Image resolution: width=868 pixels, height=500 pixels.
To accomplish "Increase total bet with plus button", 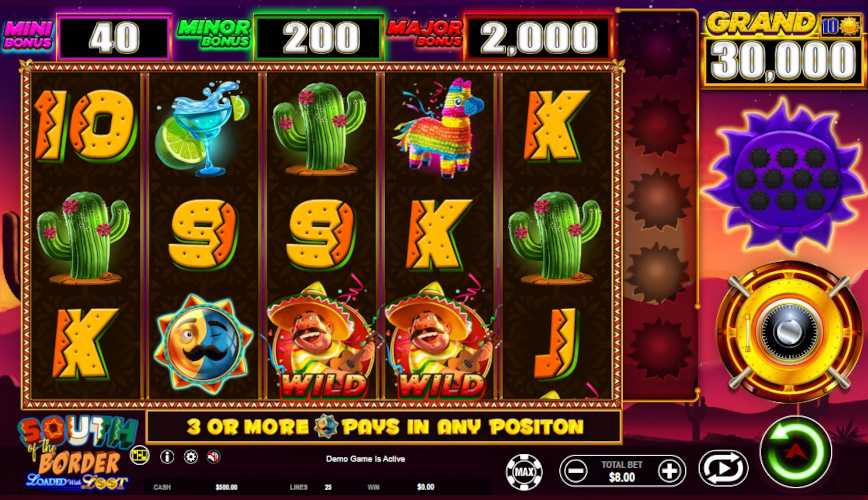I will coord(669,471).
